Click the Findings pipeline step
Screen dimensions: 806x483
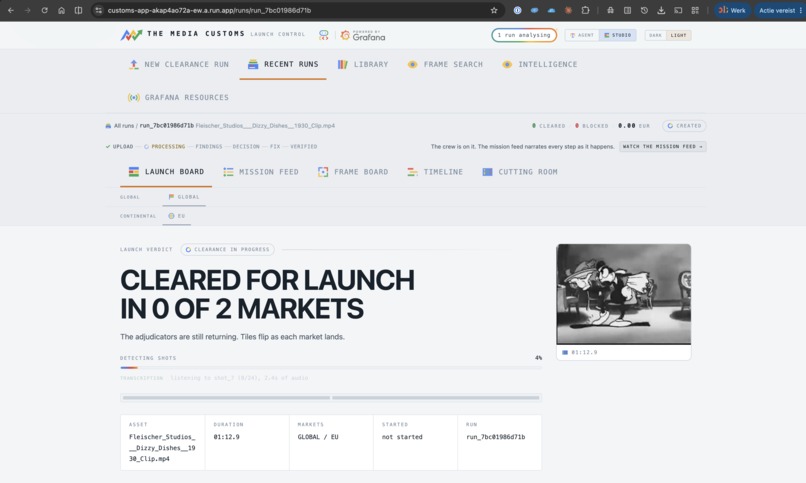(x=209, y=146)
